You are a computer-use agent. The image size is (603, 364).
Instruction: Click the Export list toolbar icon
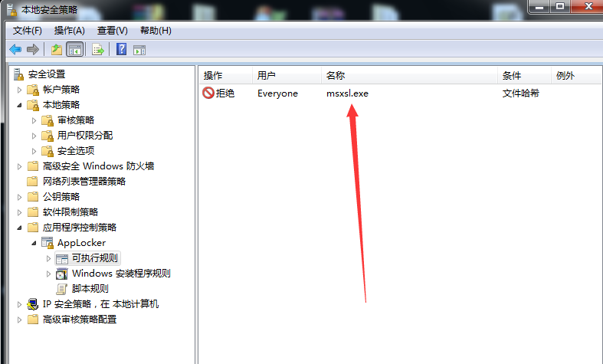pos(97,50)
